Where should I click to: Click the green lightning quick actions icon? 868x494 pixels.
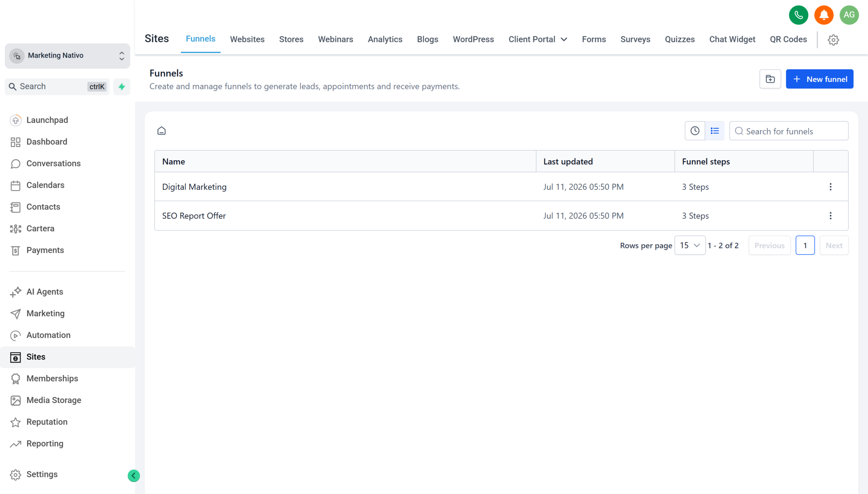point(121,86)
